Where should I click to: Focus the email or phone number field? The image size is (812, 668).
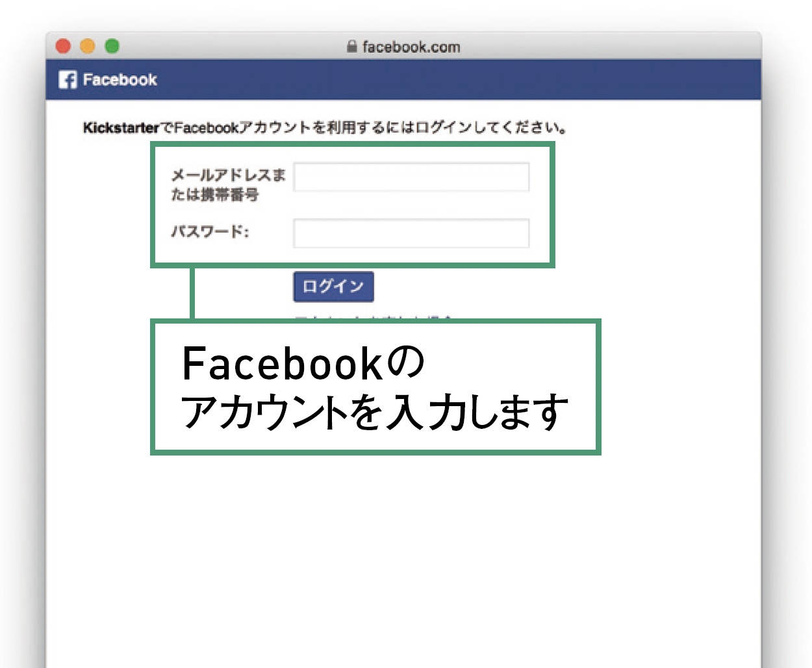[x=411, y=177]
